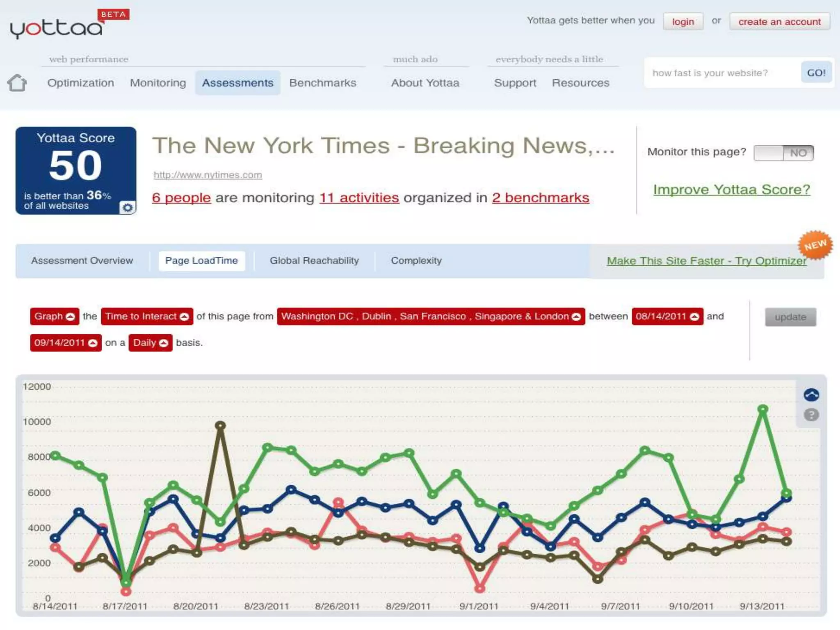Screen dimensions: 840x630
Task: Switch to Assessment Overview tab
Action: point(82,261)
